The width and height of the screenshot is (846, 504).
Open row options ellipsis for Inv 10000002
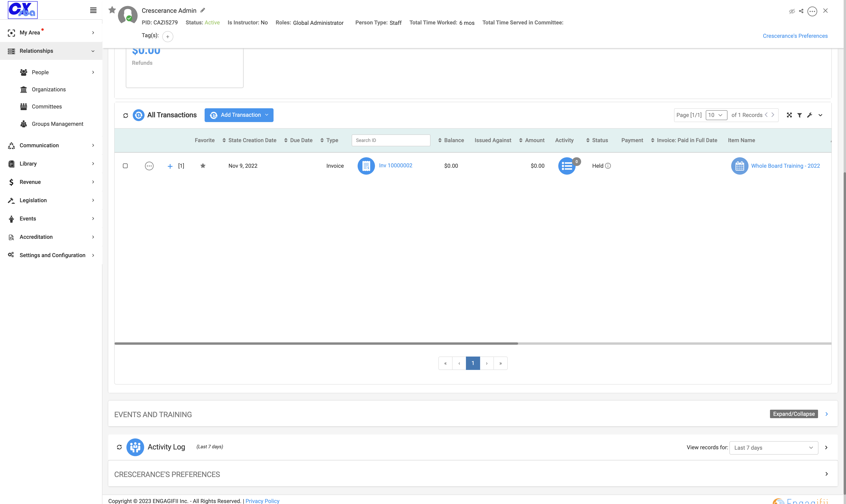click(149, 166)
